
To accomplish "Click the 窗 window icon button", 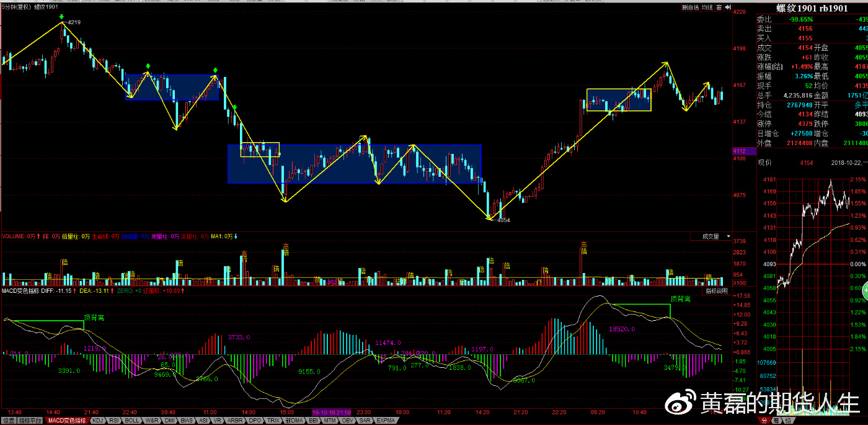I will (719, 7).
